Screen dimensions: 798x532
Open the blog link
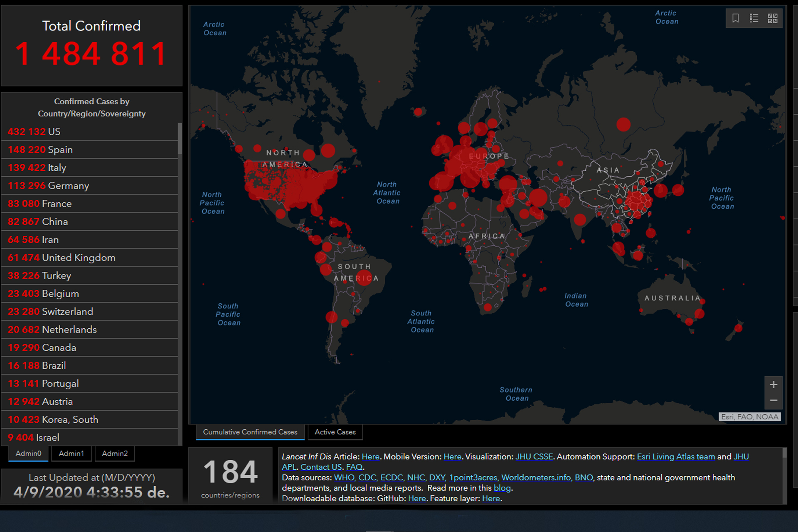(x=502, y=488)
